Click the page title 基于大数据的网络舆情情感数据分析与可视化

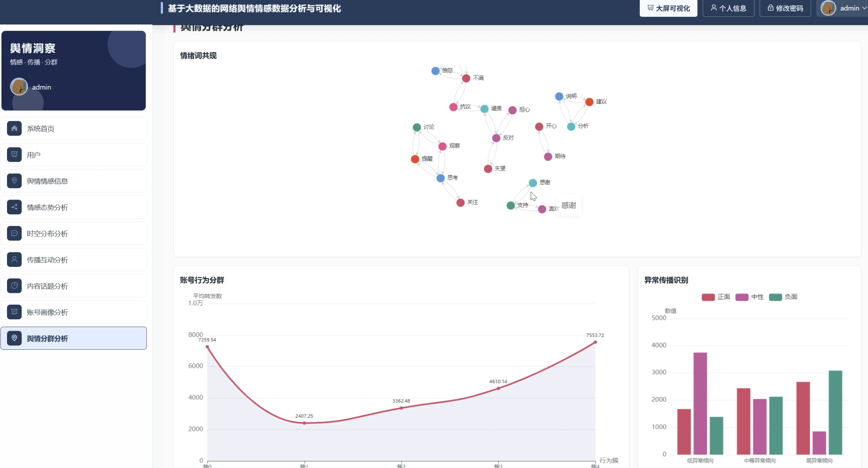254,9
